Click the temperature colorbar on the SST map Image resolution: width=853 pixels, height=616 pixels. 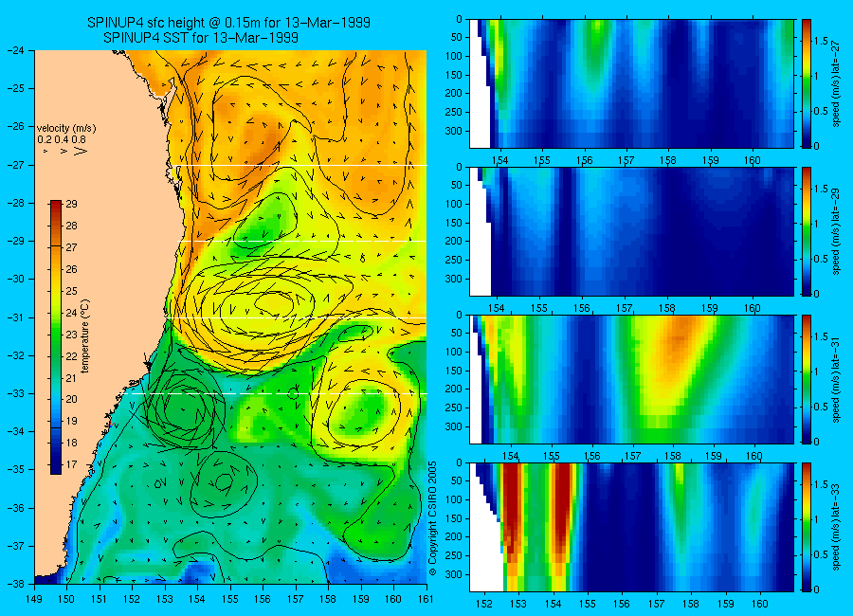point(56,336)
